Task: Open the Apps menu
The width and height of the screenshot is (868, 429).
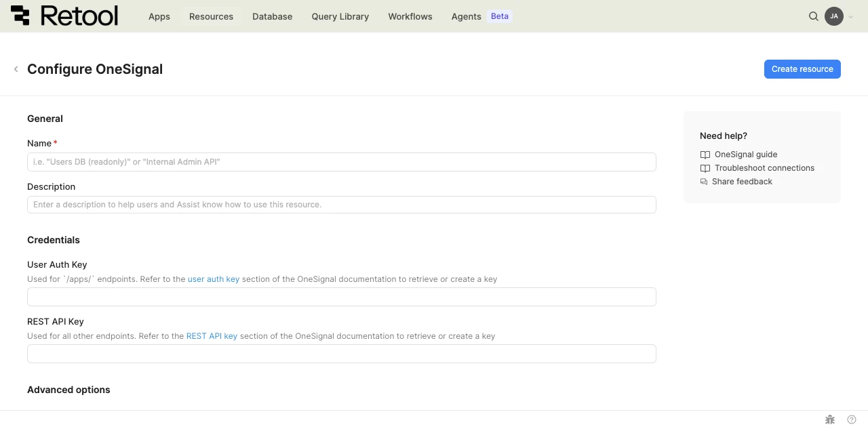Action: click(x=159, y=16)
